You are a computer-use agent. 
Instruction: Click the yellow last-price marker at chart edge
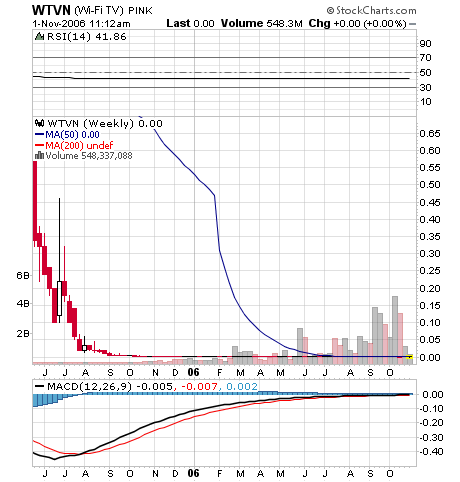pyautogui.click(x=410, y=357)
